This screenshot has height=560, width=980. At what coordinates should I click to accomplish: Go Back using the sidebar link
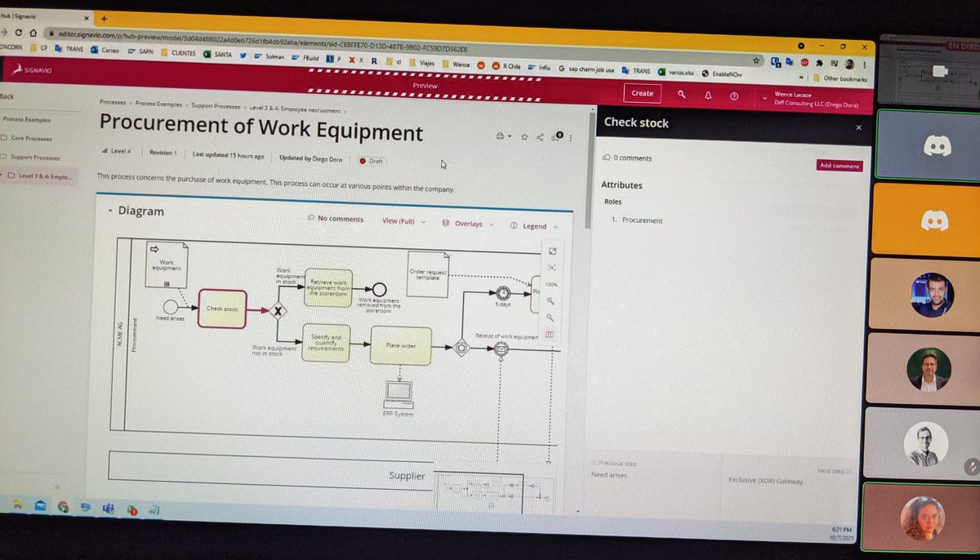click(7, 96)
